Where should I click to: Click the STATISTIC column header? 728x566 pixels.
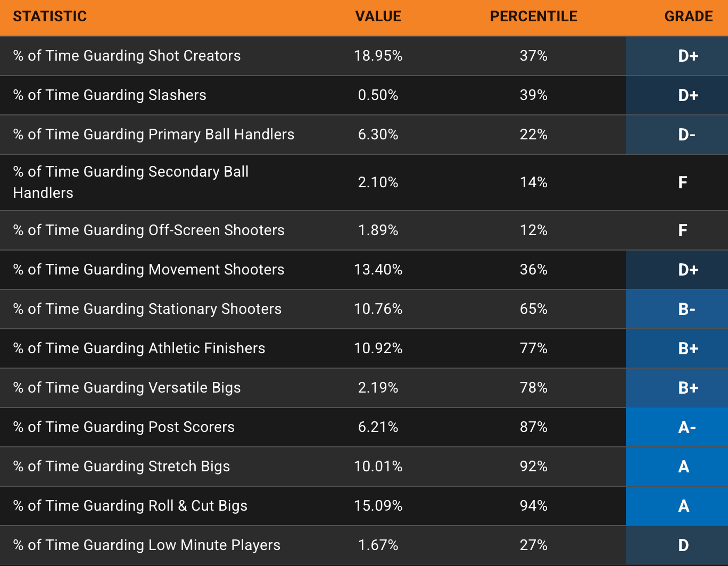pyautogui.click(x=50, y=16)
